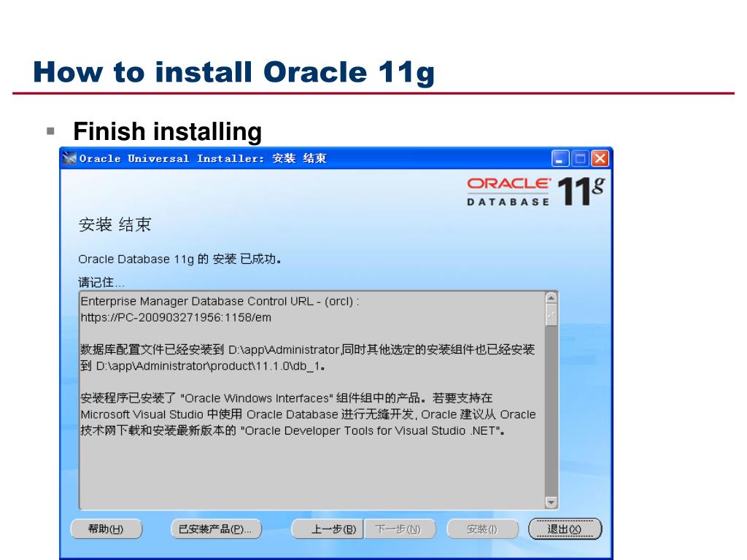This screenshot has width=747, height=560.
Task: Click the text 'Enterprise Manager Database Control URL - (orcl)'
Action: coord(217,301)
